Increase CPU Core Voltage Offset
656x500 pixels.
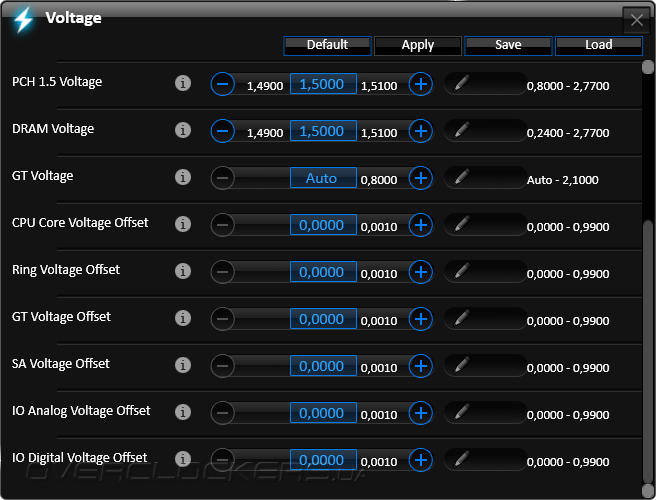pyautogui.click(x=421, y=225)
